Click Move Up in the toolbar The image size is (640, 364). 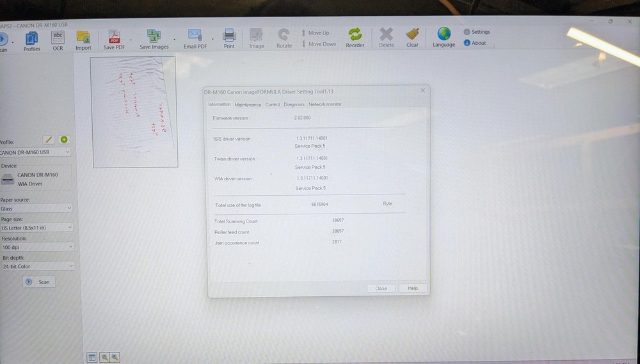coord(315,33)
